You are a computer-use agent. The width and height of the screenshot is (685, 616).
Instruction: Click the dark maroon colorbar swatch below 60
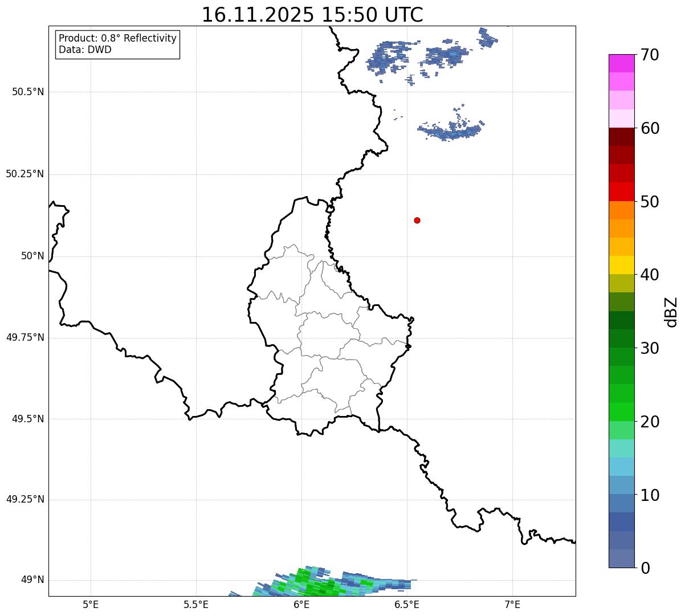(x=622, y=137)
